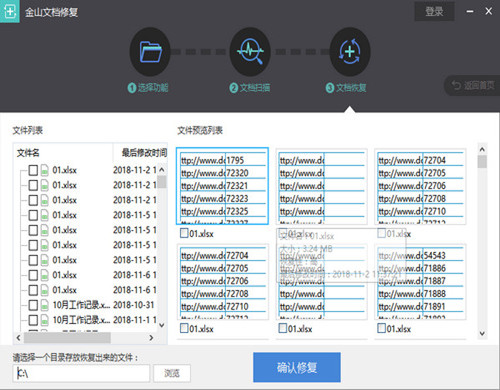Tick checkbox under the preview starting with 1795
This screenshot has width=500, height=390.
click(184, 233)
